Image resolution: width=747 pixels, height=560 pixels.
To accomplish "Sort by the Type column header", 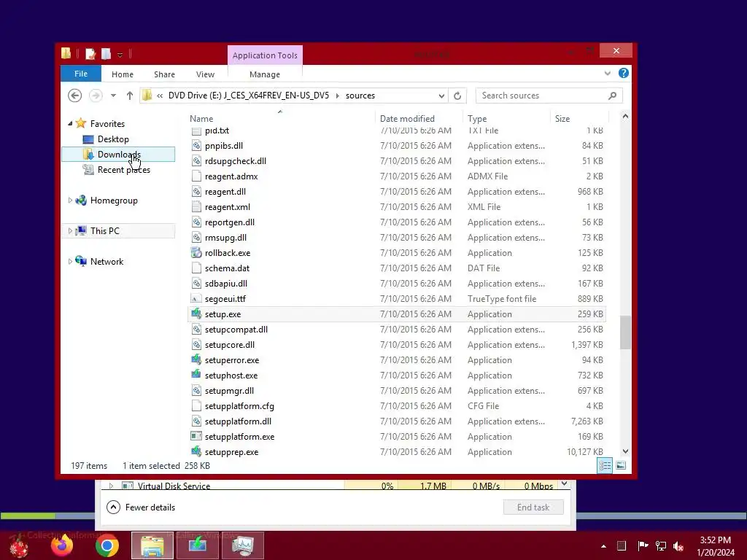I will [x=477, y=119].
